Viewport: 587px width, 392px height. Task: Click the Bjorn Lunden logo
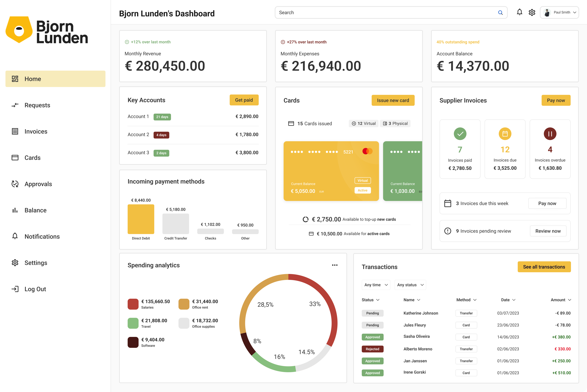47,30
